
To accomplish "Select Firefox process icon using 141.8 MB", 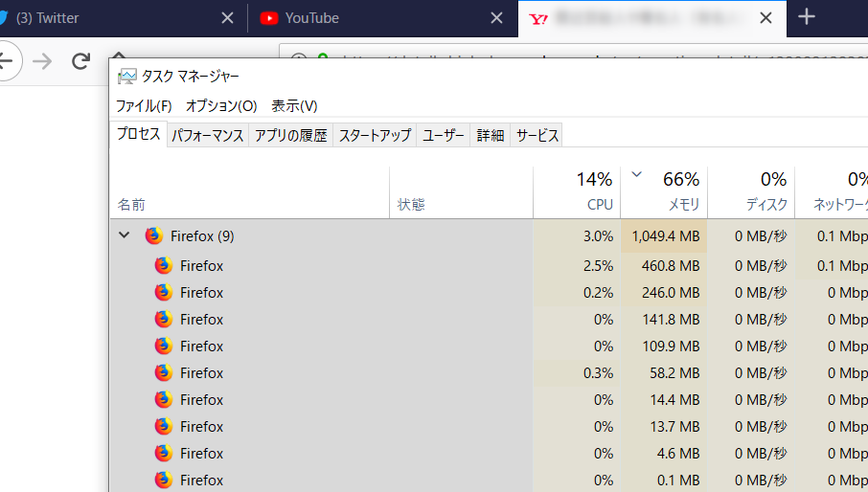I will pyautogui.click(x=163, y=319).
